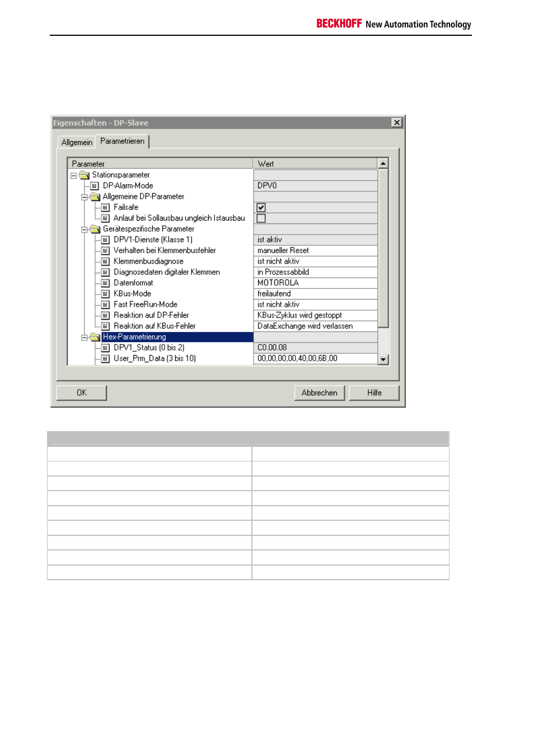534x756 pixels.
Task: Open Hilfe for this dialog
Action: coord(374,393)
